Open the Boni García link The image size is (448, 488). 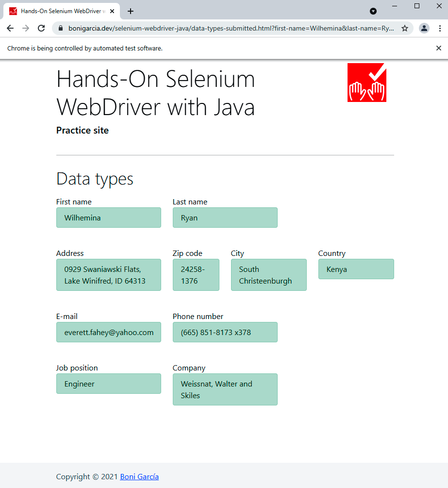[139, 476]
